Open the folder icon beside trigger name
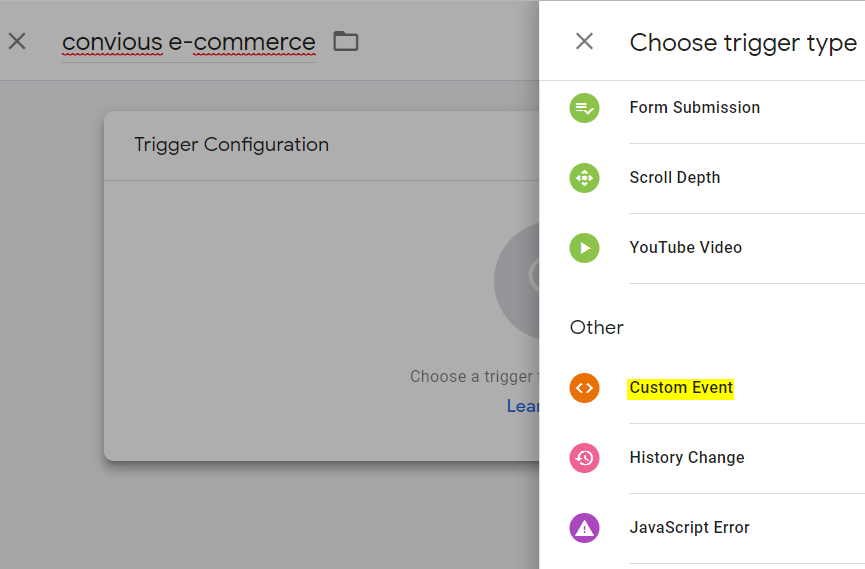This screenshot has width=865, height=569. click(346, 41)
